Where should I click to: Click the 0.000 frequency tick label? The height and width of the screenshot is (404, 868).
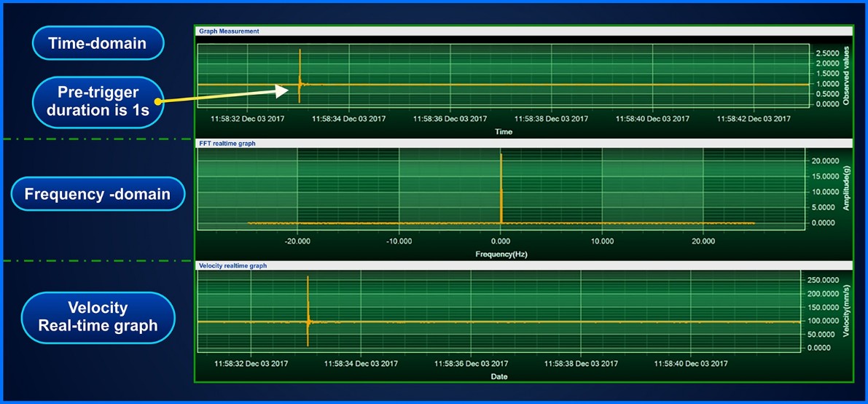501,241
